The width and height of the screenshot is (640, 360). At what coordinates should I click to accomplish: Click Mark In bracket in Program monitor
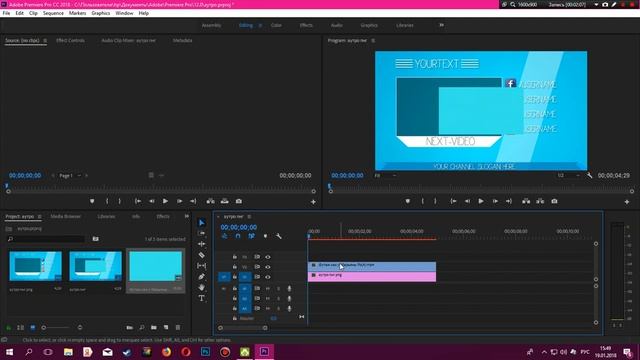click(422, 201)
